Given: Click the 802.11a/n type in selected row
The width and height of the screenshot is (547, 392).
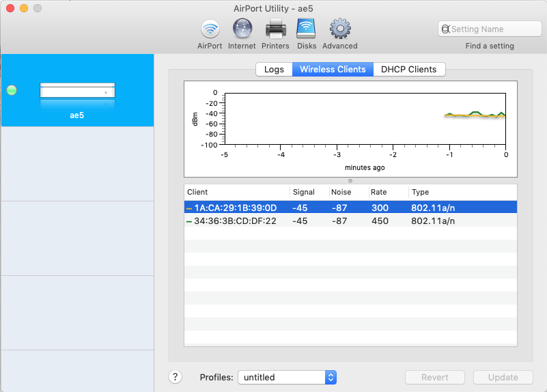Looking at the screenshot, I should [433, 208].
